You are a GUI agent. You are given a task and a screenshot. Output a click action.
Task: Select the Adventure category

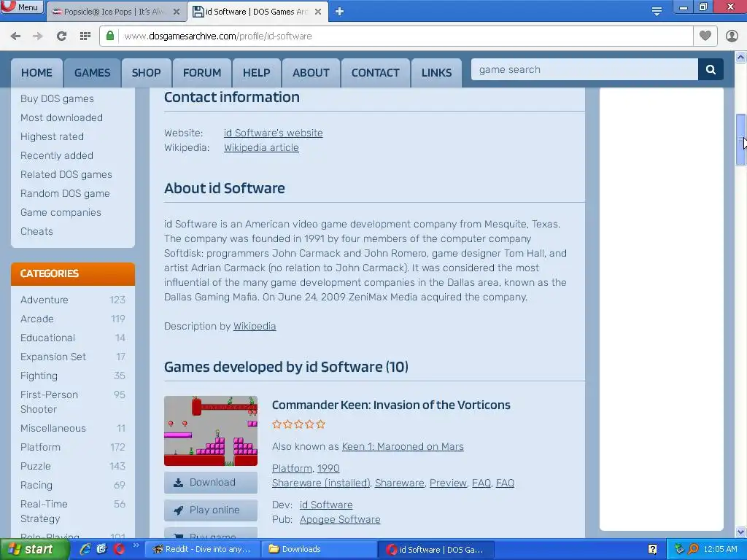click(44, 300)
